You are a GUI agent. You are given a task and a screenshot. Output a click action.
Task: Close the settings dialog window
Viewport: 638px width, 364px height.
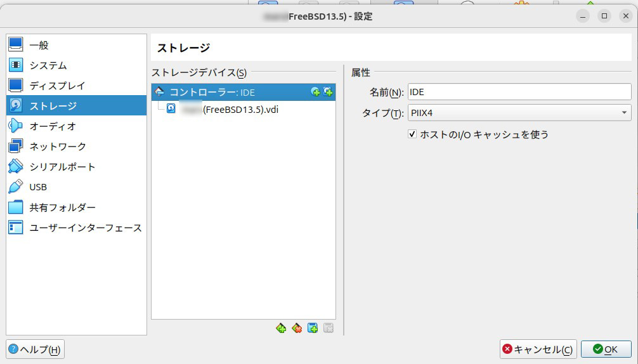click(x=626, y=16)
